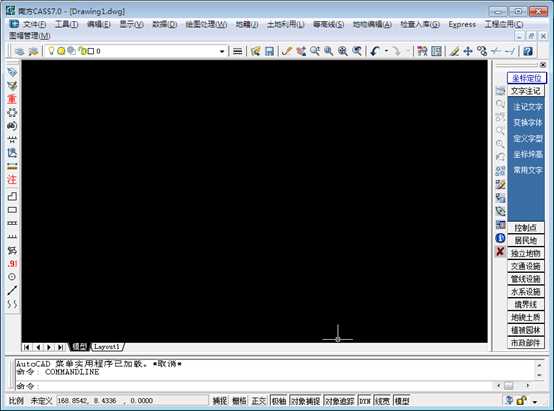Image resolution: width=554 pixels, height=411 pixels.
Task: Click the pencil redraw icon in top toolbar
Action: [x=287, y=52]
